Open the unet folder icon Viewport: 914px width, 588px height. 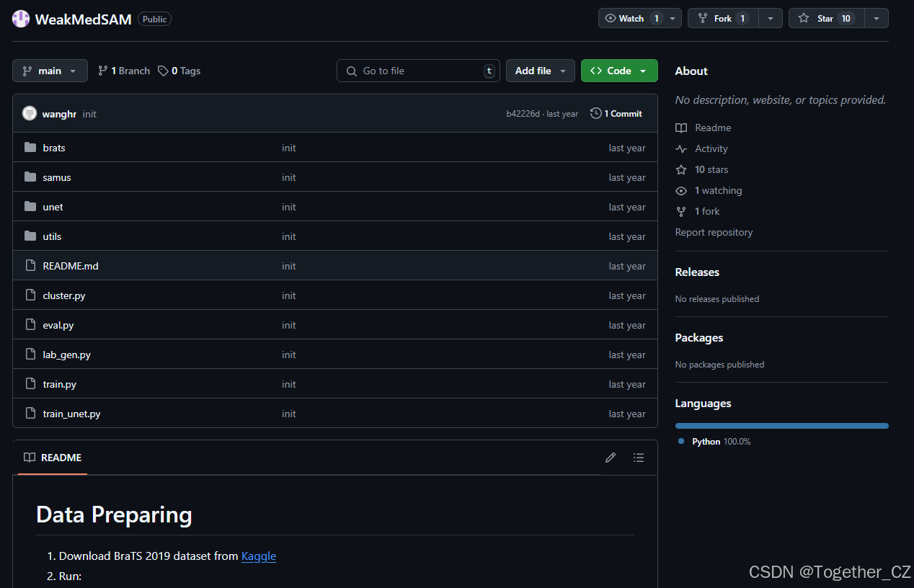point(30,207)
